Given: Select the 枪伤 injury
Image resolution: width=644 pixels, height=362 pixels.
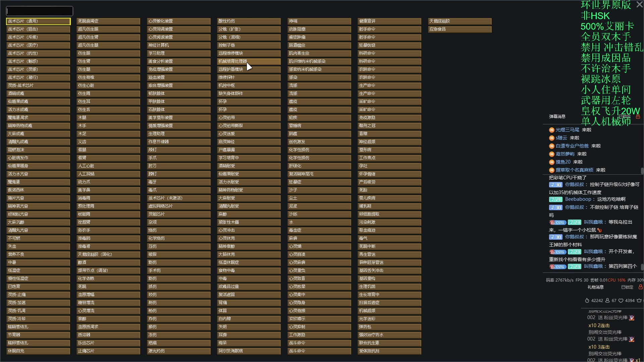Looking at the screenshot, I should 179,311.
